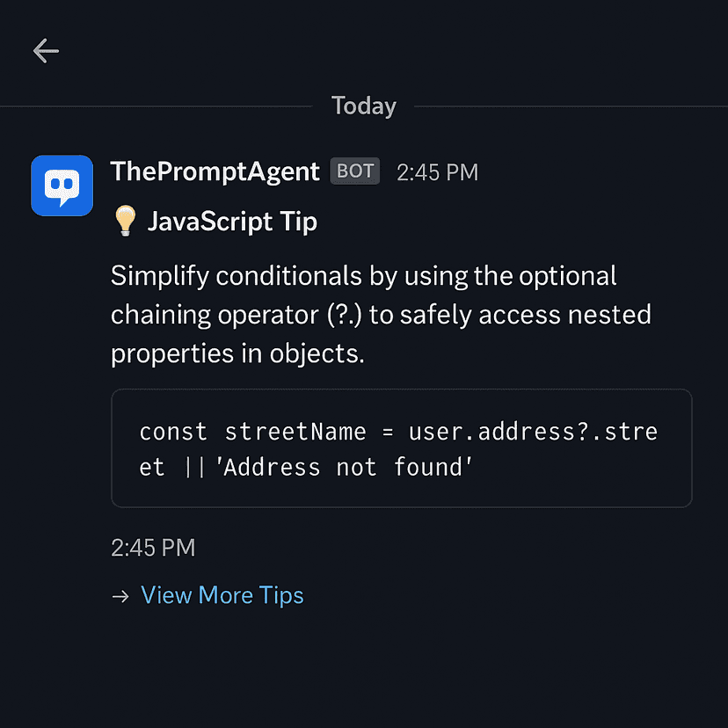This screenshot has height=728, width=728.
Task: Click the (?.) operator text in message
Action: [344, 315]
